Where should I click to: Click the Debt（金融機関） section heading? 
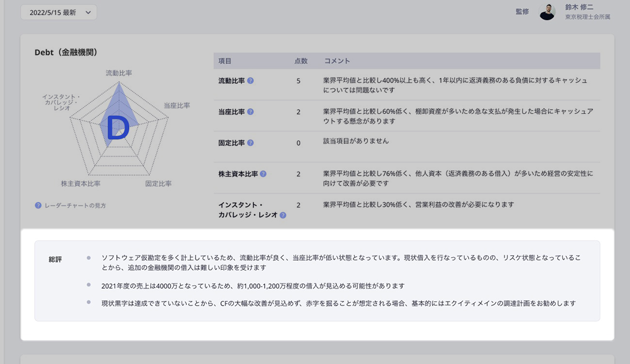point(66,53)
